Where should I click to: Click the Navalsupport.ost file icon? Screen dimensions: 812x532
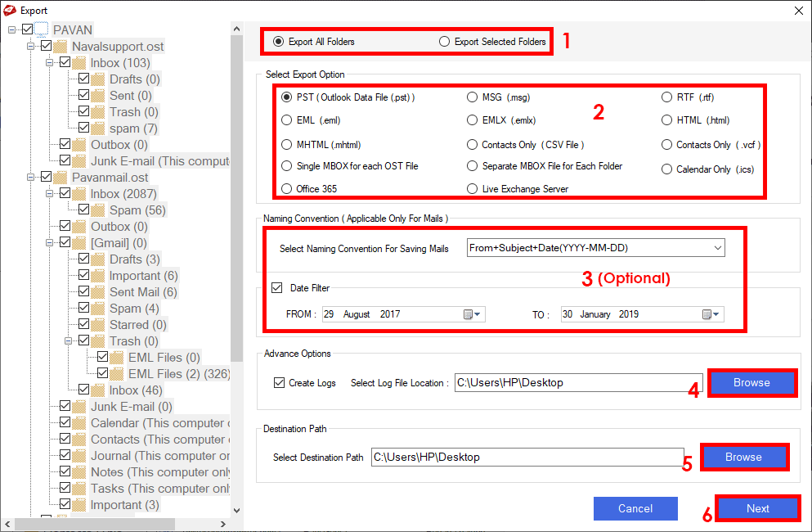61,47
